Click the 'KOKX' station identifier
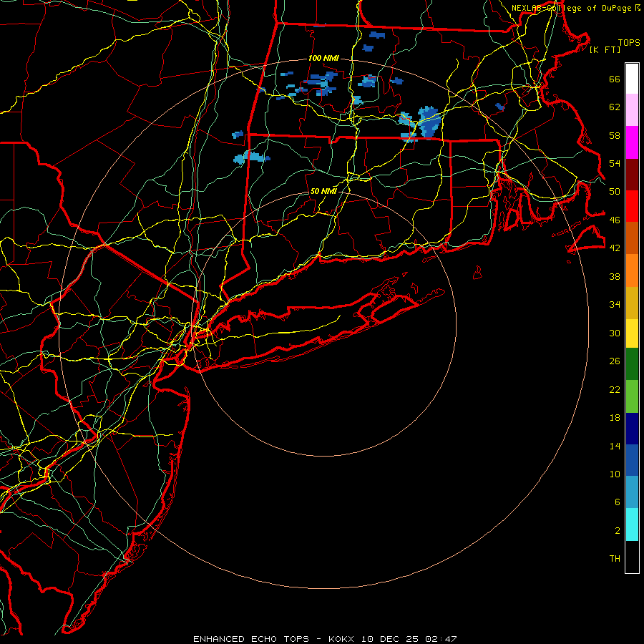The width and height of the screenshot is (644, 644). point(343,639)
